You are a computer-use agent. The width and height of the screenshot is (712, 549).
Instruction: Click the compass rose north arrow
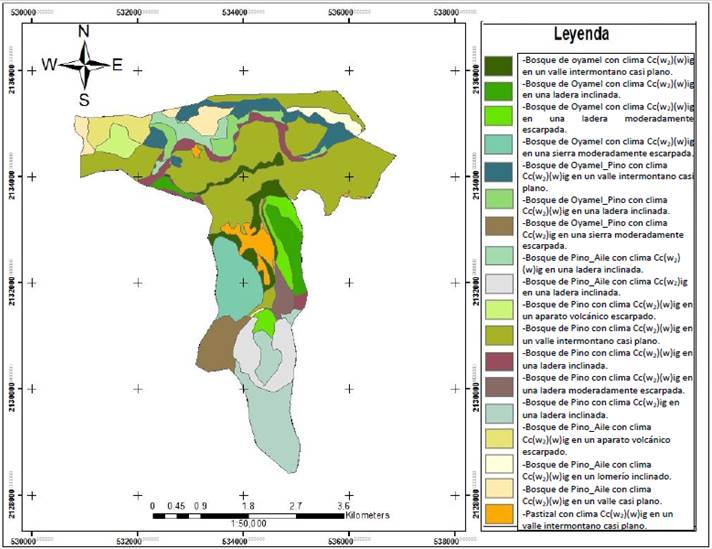(x=85, y=49)
